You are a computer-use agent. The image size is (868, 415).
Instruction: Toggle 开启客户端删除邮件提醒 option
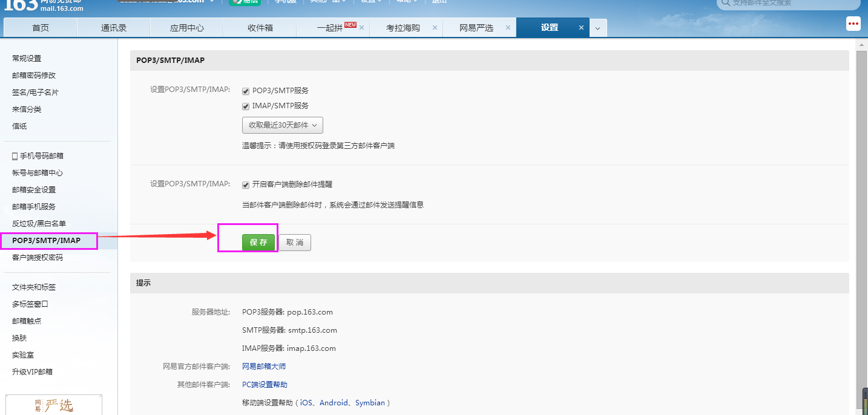245,184
